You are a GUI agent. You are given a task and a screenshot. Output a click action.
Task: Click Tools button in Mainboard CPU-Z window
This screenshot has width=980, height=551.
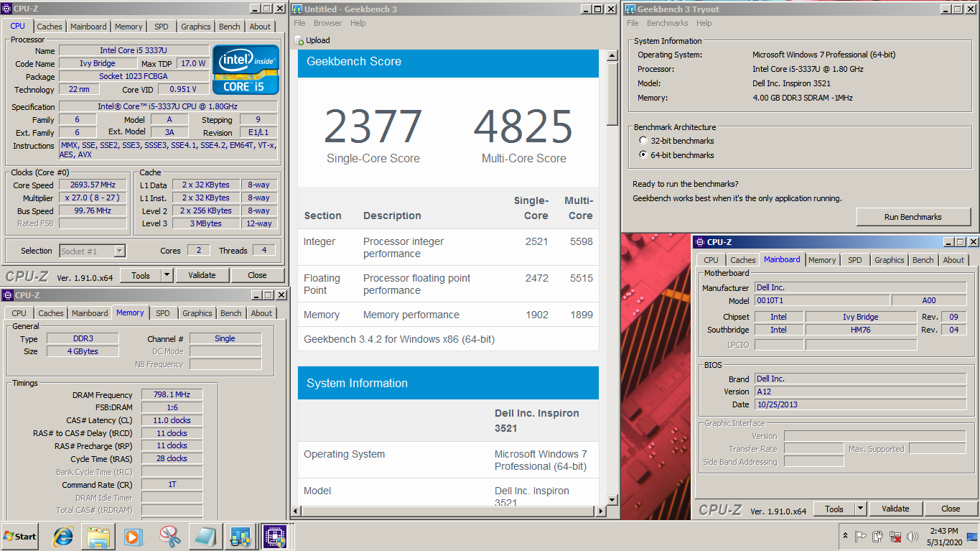pos(834,509)
